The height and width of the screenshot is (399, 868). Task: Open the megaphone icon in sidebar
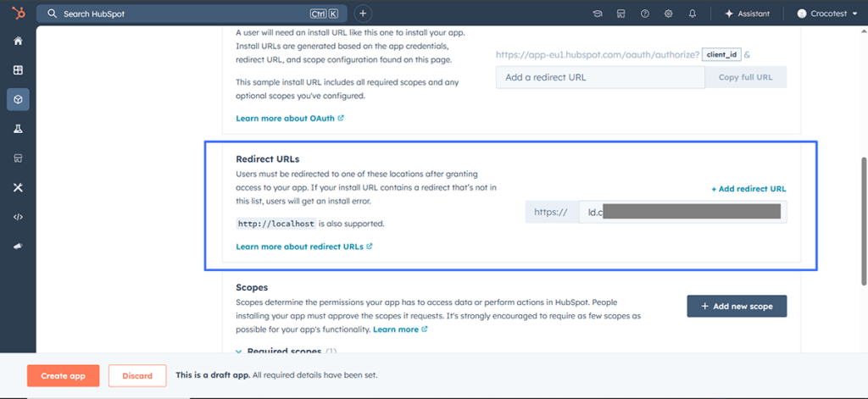tap(18, 247)
